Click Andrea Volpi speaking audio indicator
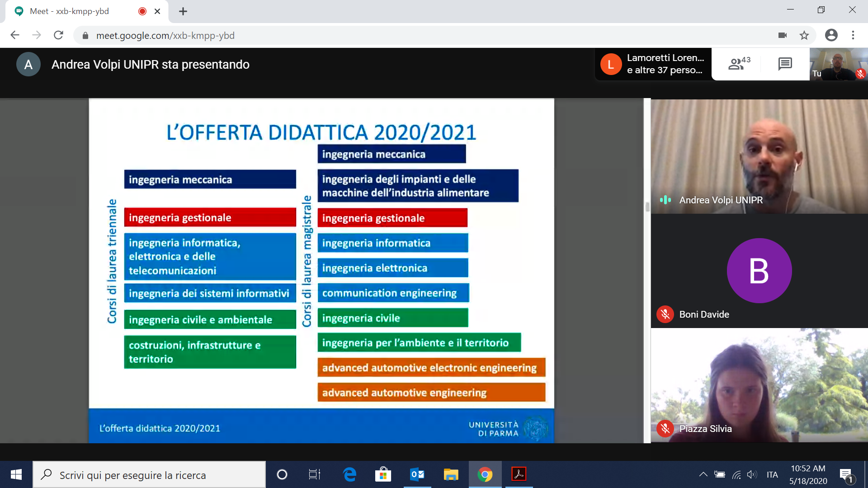868x488 pixels. tap(665, 200)
